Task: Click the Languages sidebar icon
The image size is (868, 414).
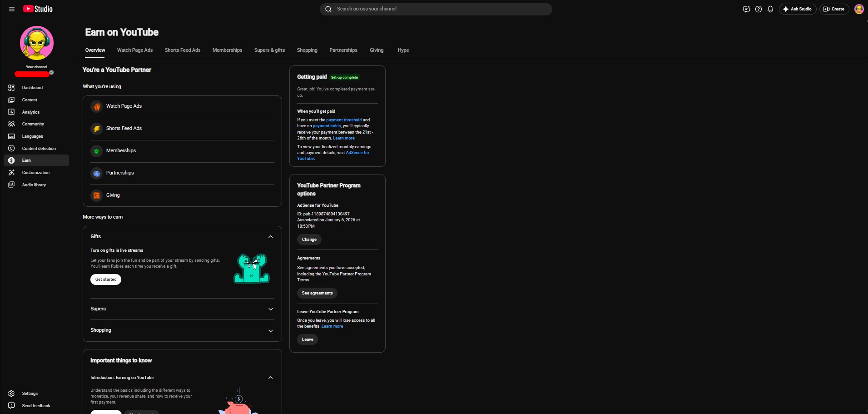Action: [11, 136]
